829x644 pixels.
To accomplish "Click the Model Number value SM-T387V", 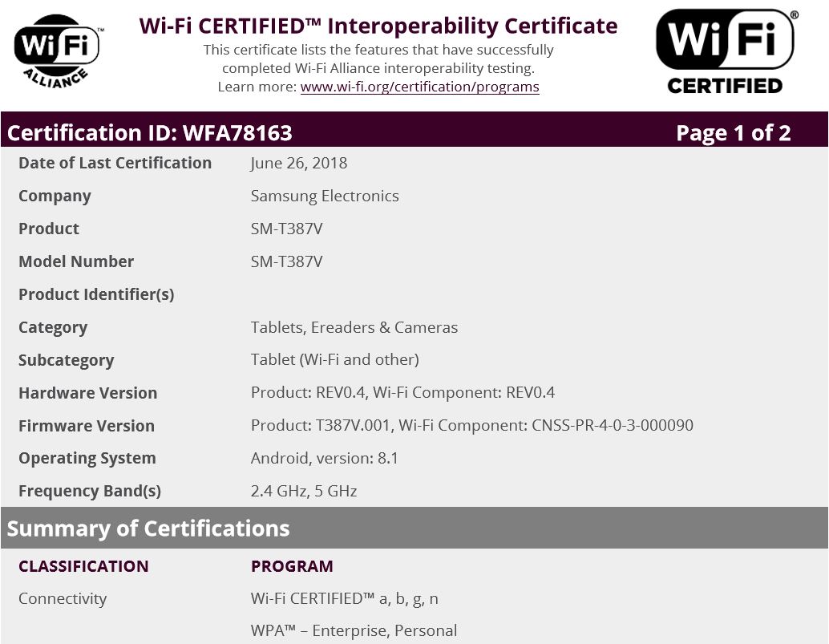I will point(287,261).
